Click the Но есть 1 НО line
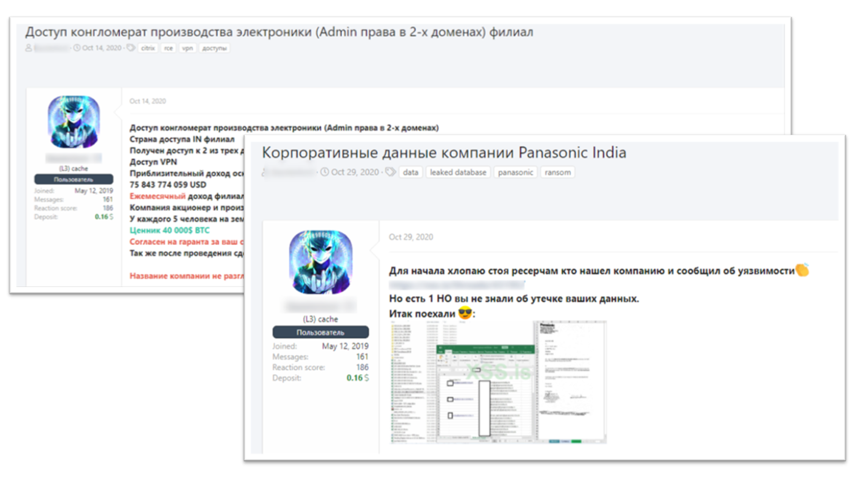Screen dimensions: 868x479 coord(514,299)
